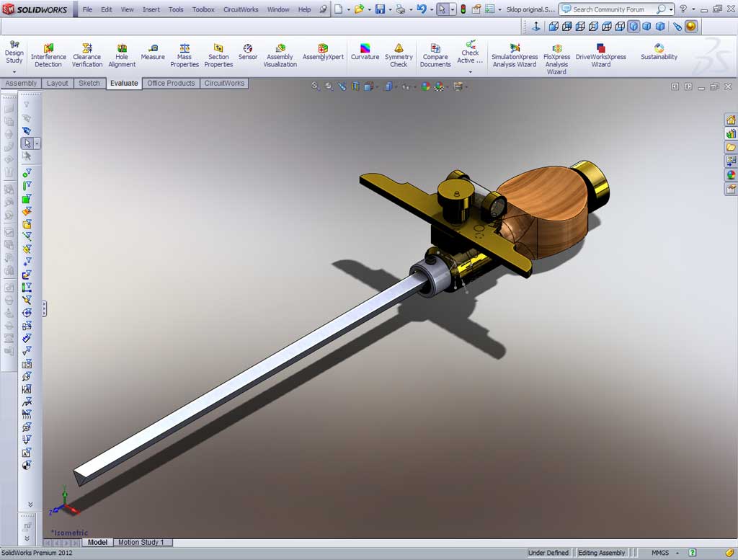738x560 pixels.
Task: Open the Save dropdown arrow
Action: [x=390, y=9]
